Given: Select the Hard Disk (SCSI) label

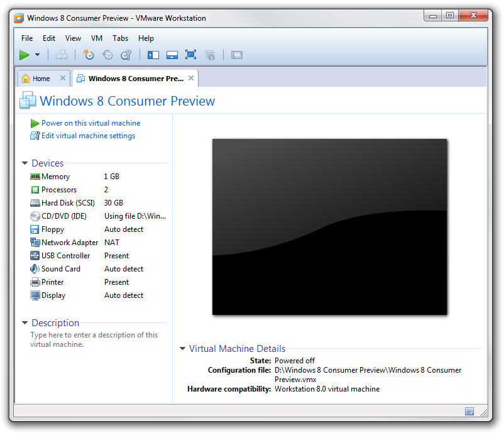Looking at the screenshot, I should (68, 203).
